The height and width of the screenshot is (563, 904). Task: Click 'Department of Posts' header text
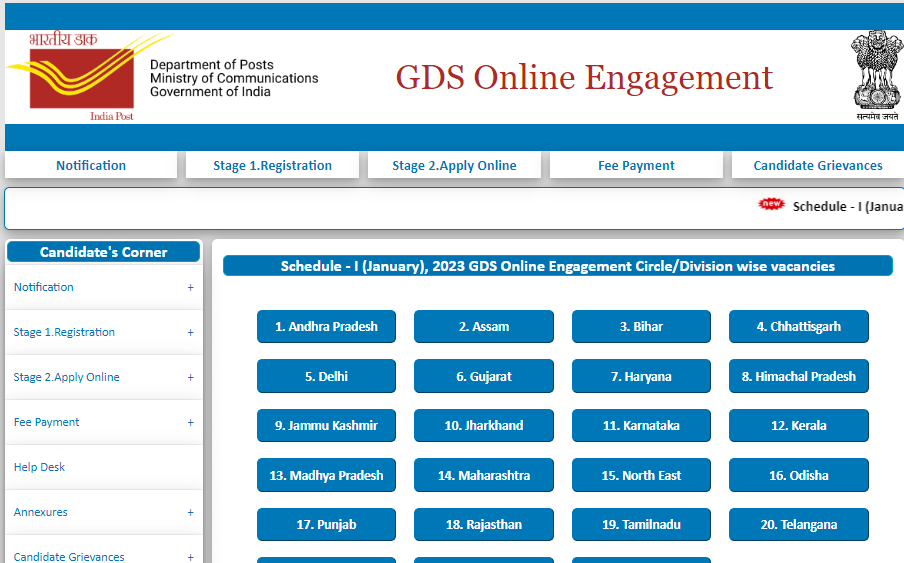click(212, 65)
